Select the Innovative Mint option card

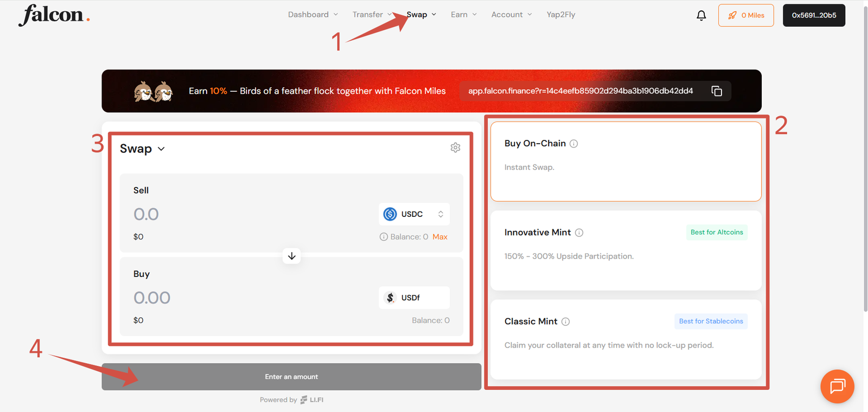626,250
